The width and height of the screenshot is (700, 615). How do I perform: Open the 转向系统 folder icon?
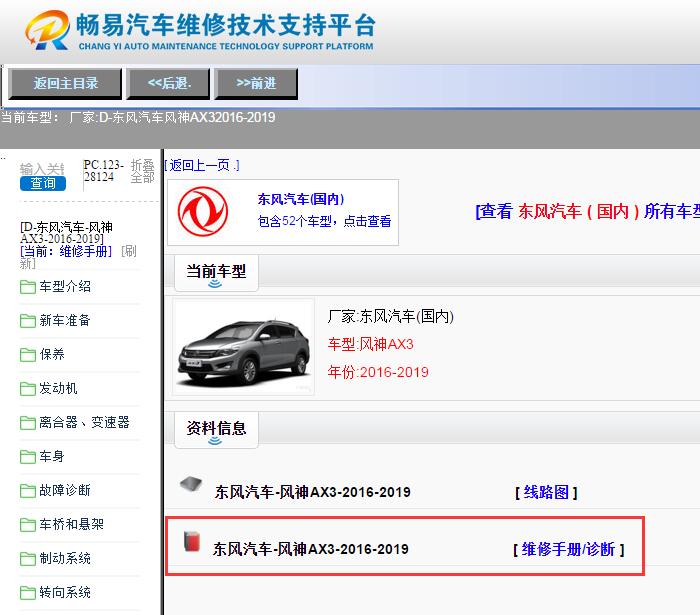[x=28, y=593]
